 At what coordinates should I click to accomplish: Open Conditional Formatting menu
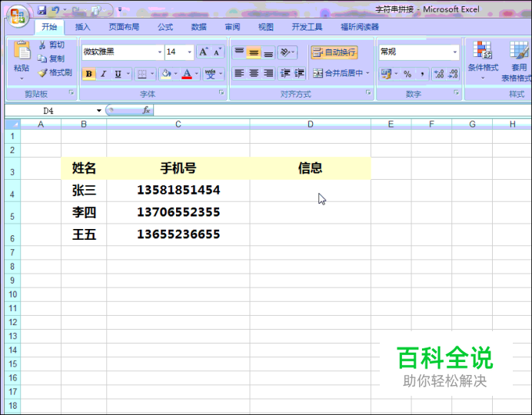(x=483, y=61)
